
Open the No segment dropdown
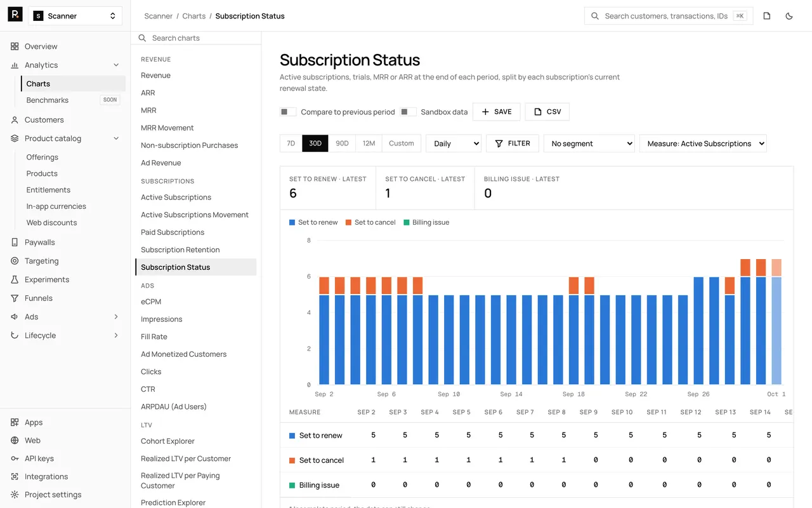[589, 144]
